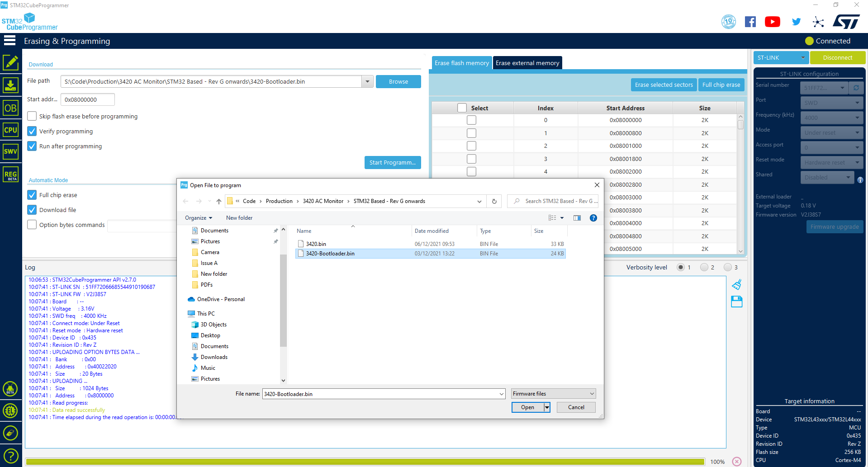Click the 100% programming progress bar

click(365, 462)
